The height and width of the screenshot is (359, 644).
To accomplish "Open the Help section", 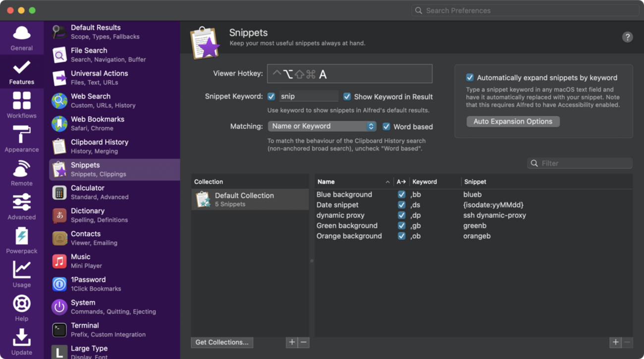I will click(x=22, y=308).
